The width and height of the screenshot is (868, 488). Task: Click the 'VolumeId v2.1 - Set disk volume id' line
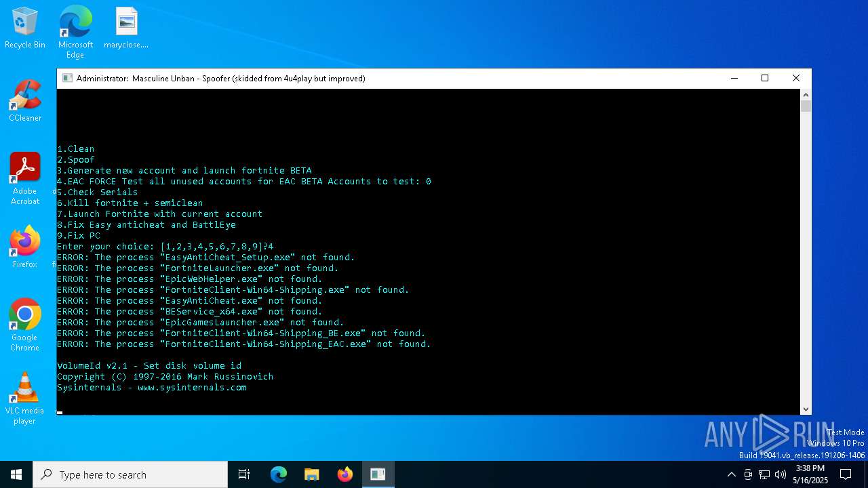pos(149,366)
